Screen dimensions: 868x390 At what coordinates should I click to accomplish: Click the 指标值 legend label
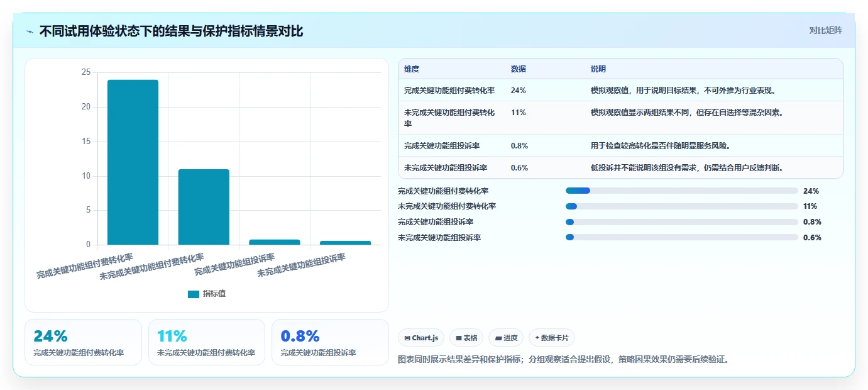click(x=214, y=294)
